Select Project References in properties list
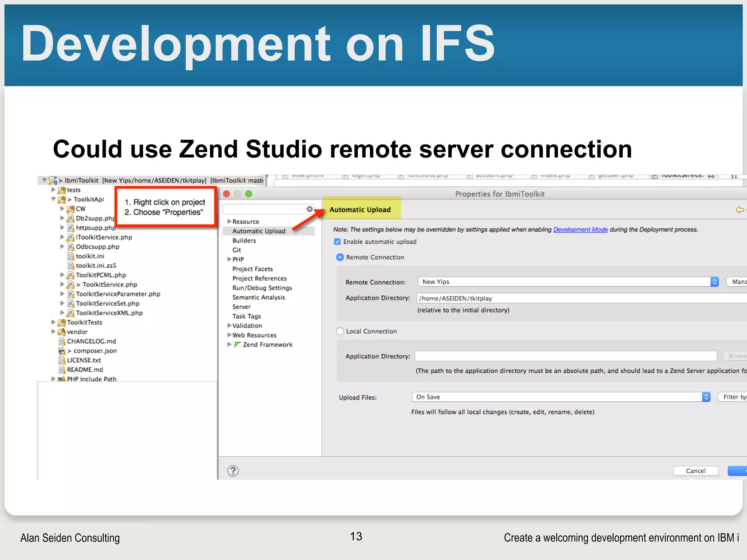This screenshot has height=560, width=747. [x=260, y=279]
